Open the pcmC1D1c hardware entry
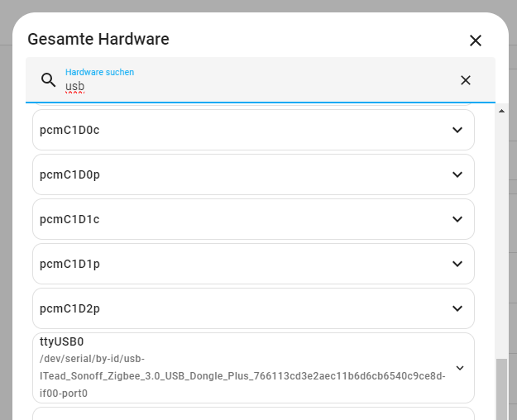The image size is (517, 420). click(x=253, y=219)
